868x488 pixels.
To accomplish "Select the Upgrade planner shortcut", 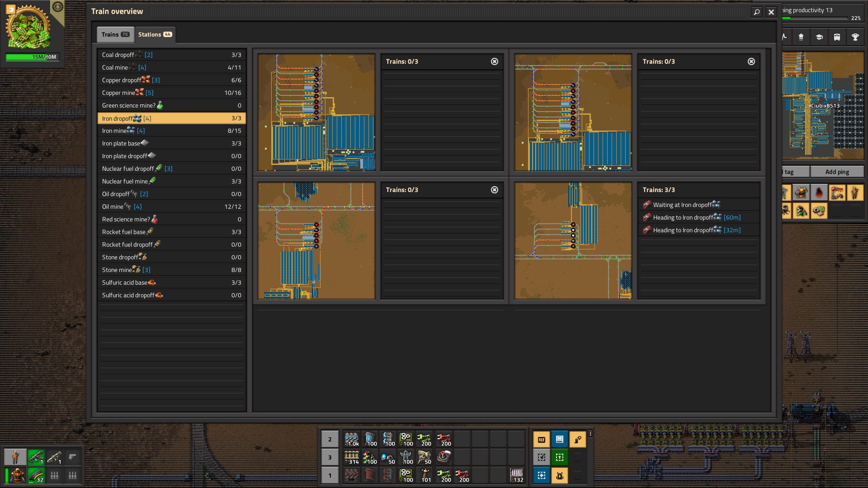I will point(560,457).
